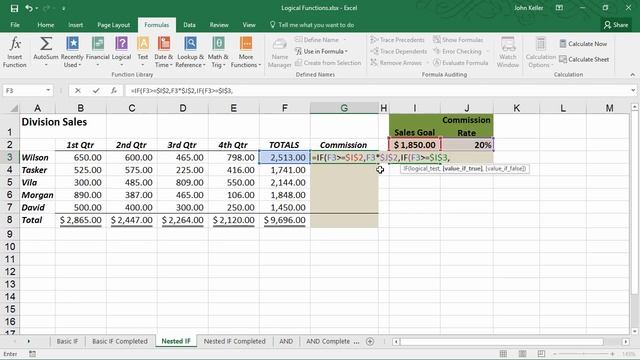The image size is (640, 360).
Task: Click cell F3 containing 2,513.00
Action: (284, 158)
